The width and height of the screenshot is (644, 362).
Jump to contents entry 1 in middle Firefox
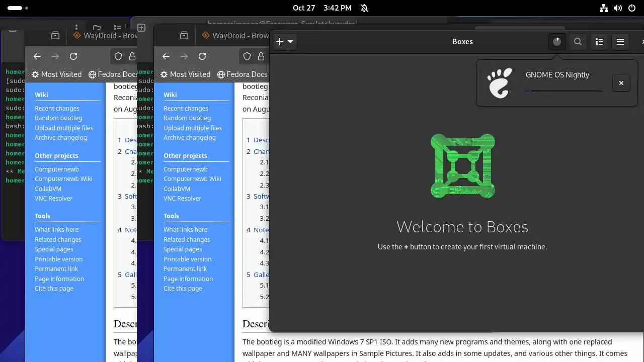[258, 140]
